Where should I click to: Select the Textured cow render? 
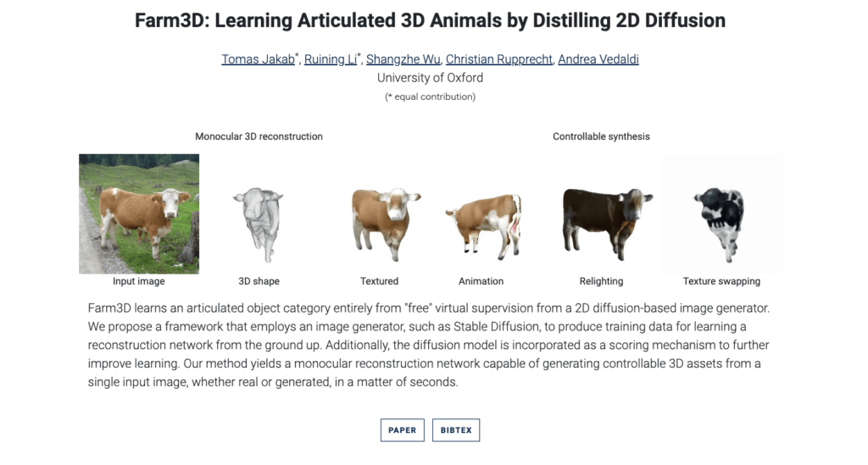click(x=386, y=224)
